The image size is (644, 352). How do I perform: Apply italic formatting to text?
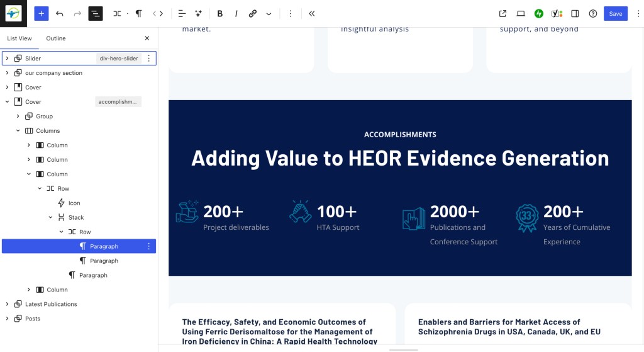coord(236,13)
